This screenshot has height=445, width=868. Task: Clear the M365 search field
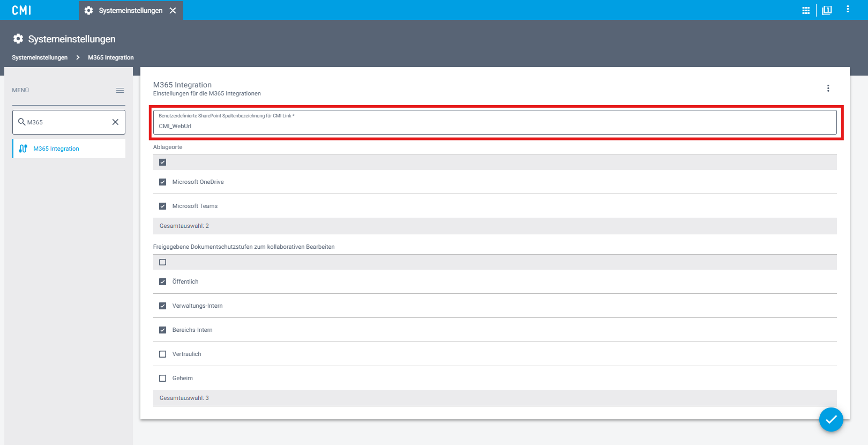click(x=115, y=122)
